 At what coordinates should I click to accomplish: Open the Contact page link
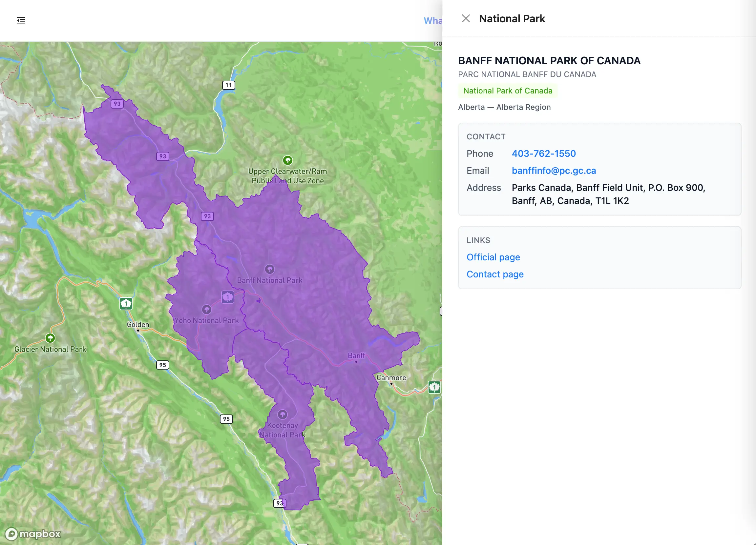pos(495,274)
